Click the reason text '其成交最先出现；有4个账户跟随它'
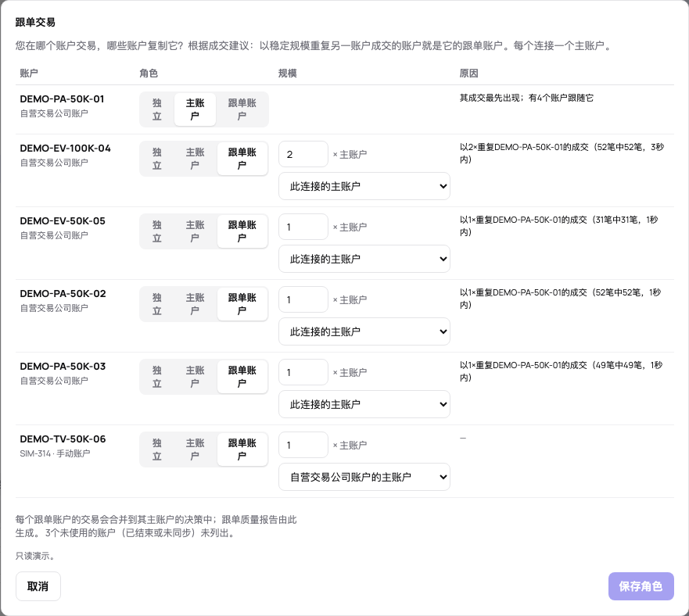The image size is (689, 616). [526, 98]
